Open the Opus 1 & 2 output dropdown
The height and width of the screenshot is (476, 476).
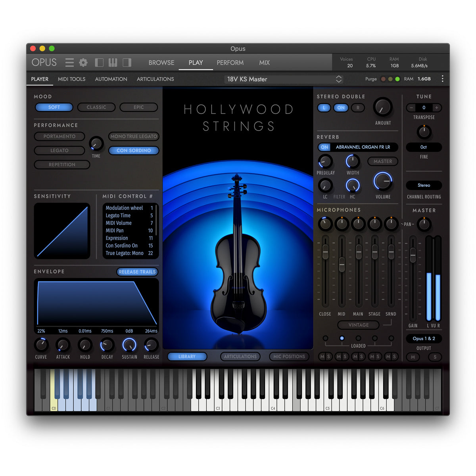tap(424, 339)
